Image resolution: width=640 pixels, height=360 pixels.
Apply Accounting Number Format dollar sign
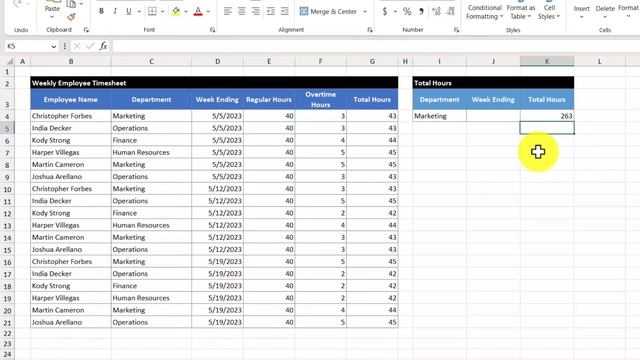click(384, 11)
